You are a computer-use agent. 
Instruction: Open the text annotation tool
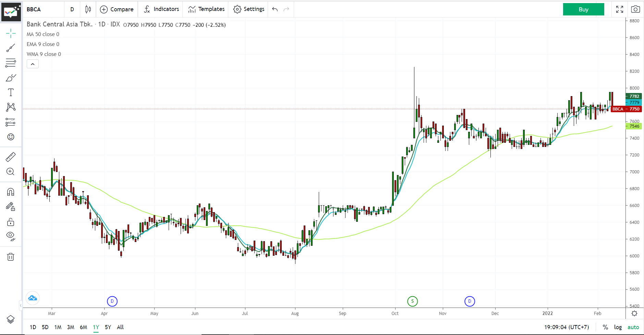(11, 92)
